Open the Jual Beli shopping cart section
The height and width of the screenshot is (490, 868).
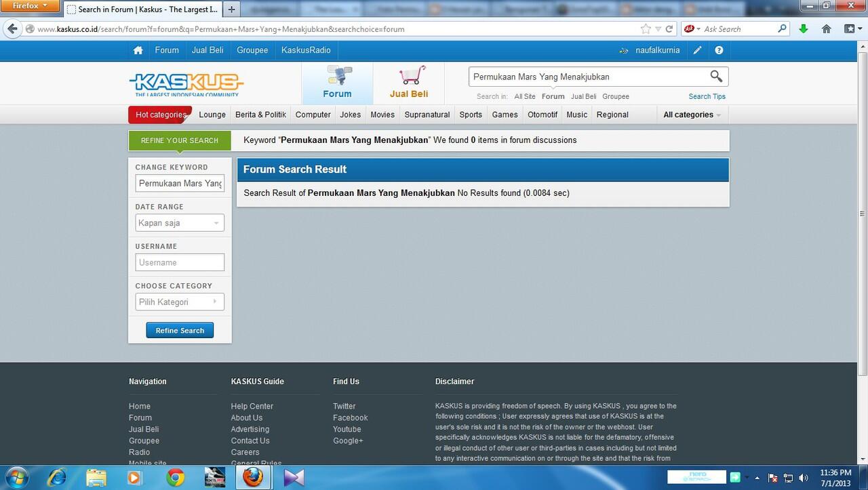409,83
